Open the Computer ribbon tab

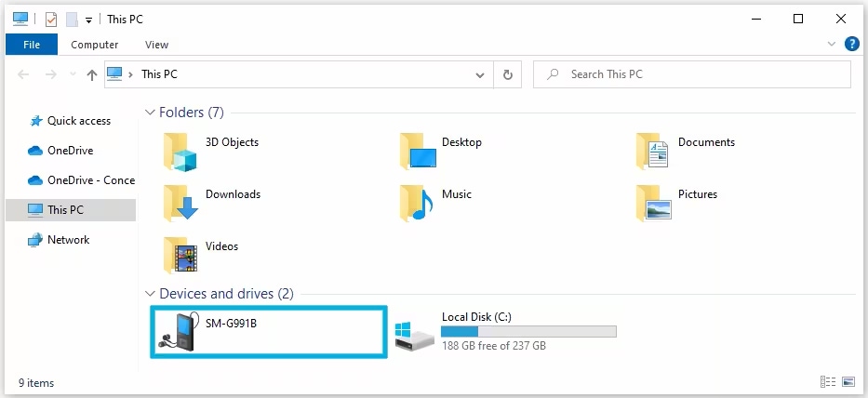[95, 45]
